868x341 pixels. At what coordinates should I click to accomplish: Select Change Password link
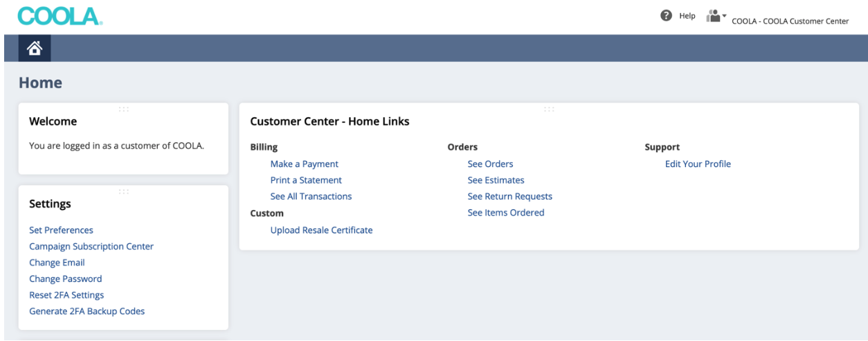(65, 279)
